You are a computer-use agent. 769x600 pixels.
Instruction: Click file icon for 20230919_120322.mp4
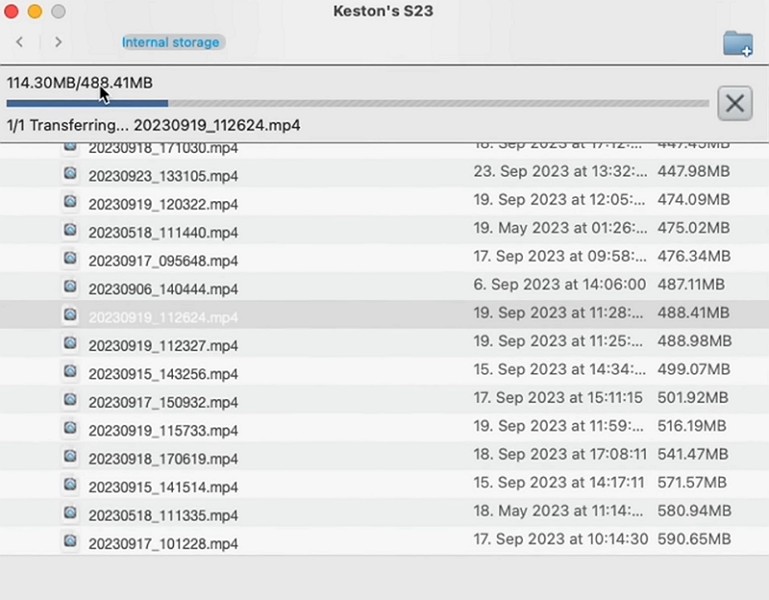pyautogui.click(x=70, y=201)
